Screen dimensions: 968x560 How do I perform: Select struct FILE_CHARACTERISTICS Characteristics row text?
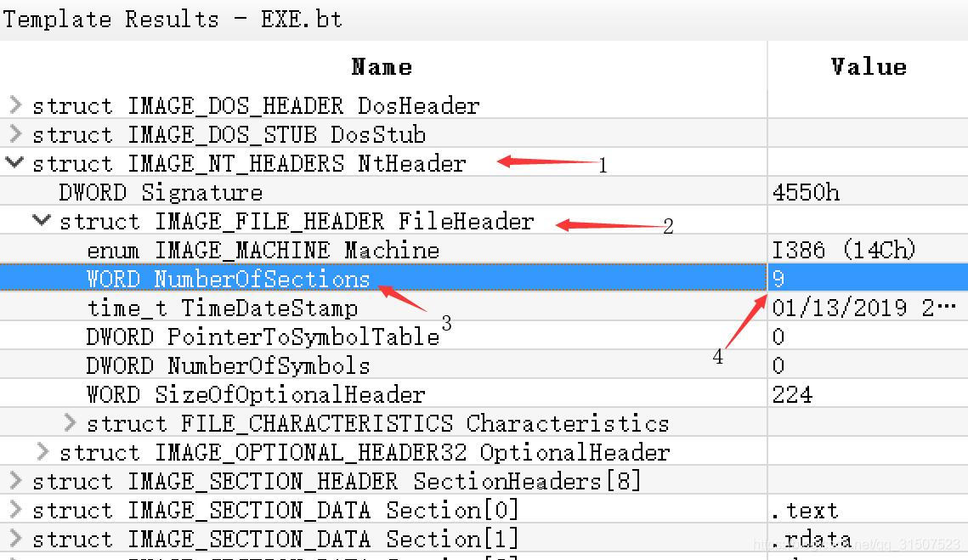tap(378, 423)
